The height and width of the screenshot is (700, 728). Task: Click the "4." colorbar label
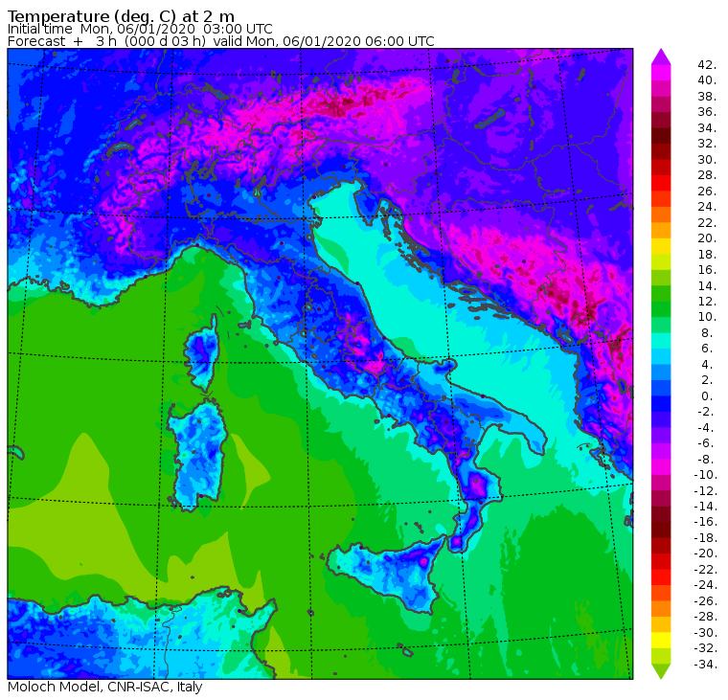(x=707, y=365)
